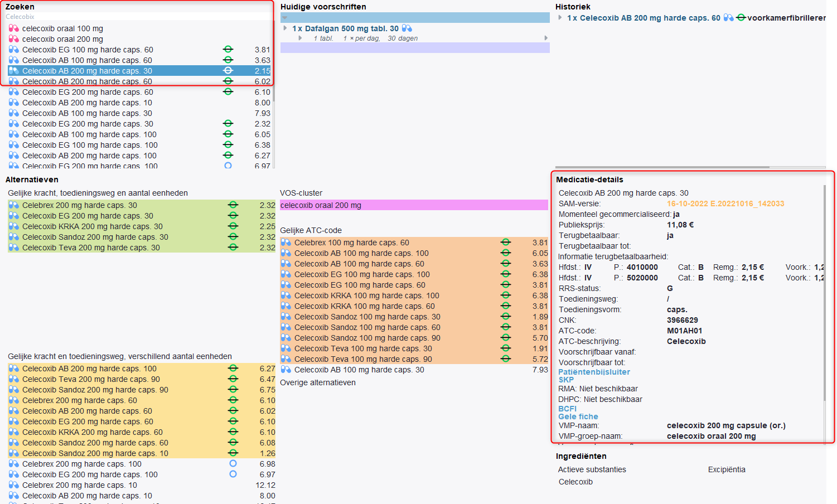Image resolution: width=837 pixels, height=504 pixels.
Task: Open the SKP link
Action: click(566, 380)
